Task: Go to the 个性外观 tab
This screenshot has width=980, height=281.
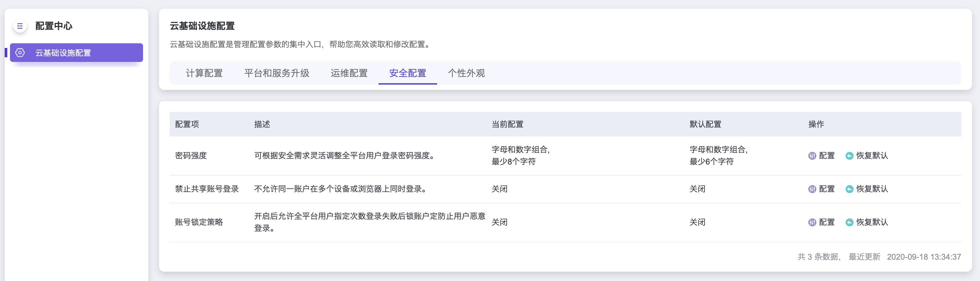Action: (x=466, y=73)
